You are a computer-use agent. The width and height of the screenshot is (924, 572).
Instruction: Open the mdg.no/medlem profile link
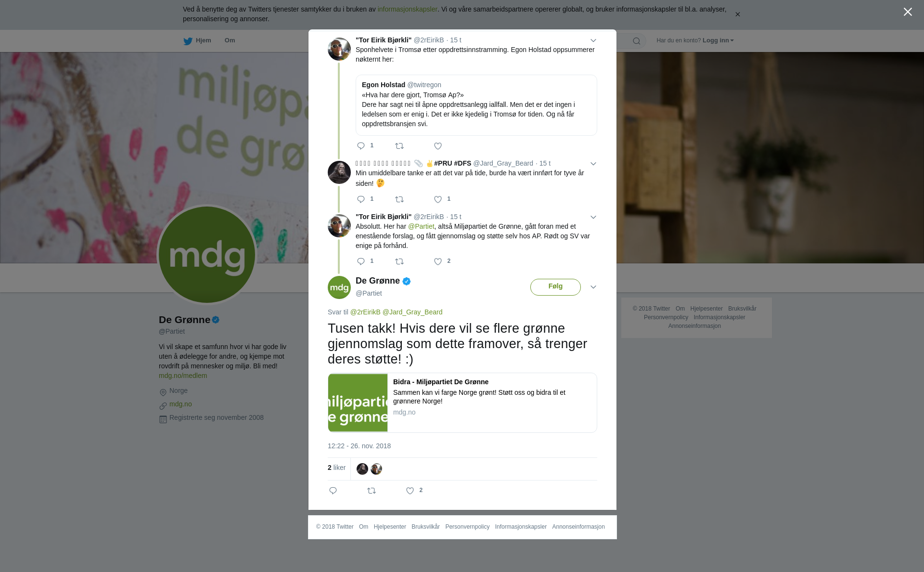pos(183,376)
